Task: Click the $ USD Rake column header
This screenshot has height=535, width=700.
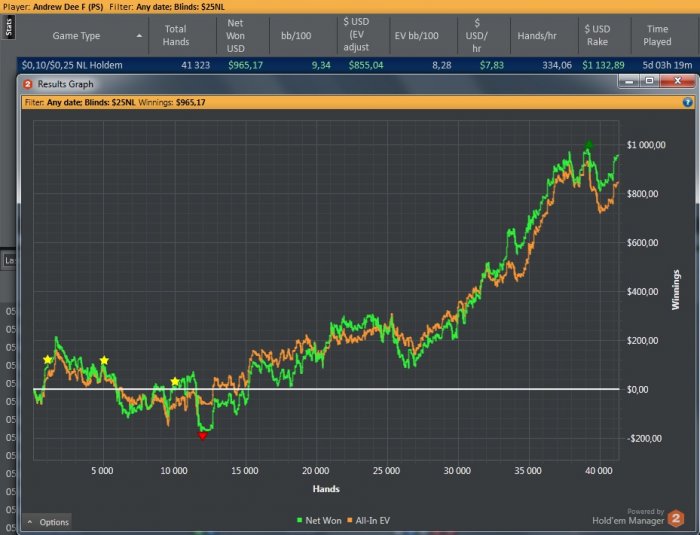Action: coord(597,35)
